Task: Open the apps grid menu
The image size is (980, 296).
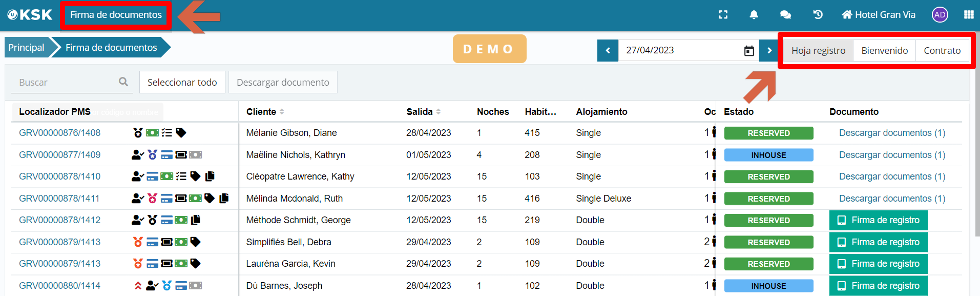Action: click(968, 15)
